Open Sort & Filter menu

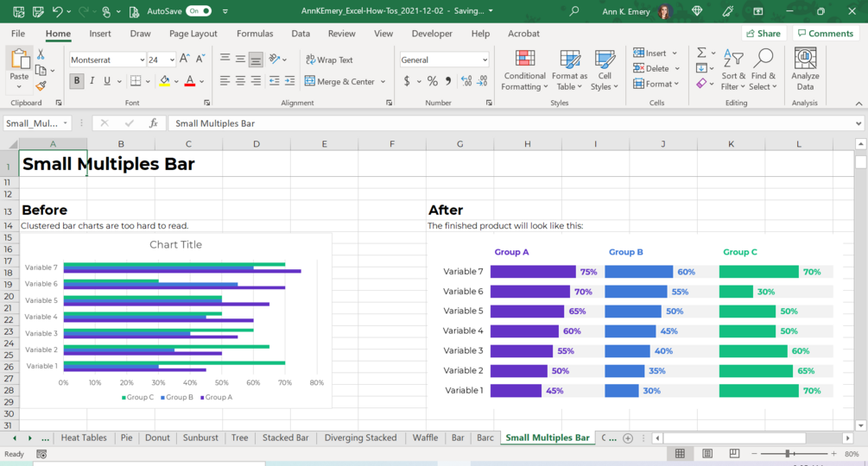(x=733, y=70)
